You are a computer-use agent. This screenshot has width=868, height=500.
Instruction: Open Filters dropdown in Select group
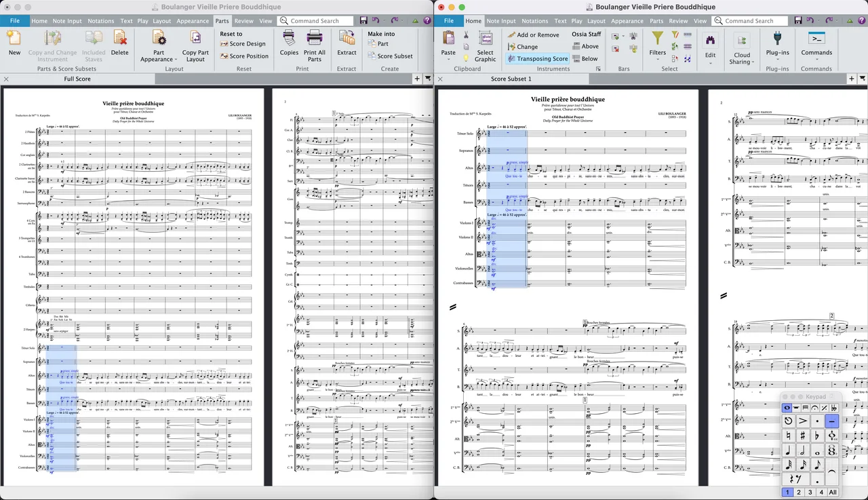(x=658, y=46)
